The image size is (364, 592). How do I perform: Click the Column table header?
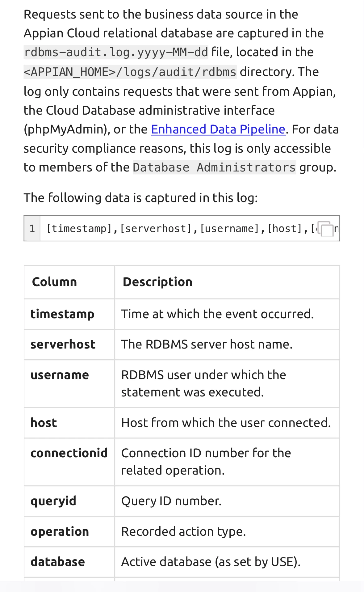pos(54,282)
